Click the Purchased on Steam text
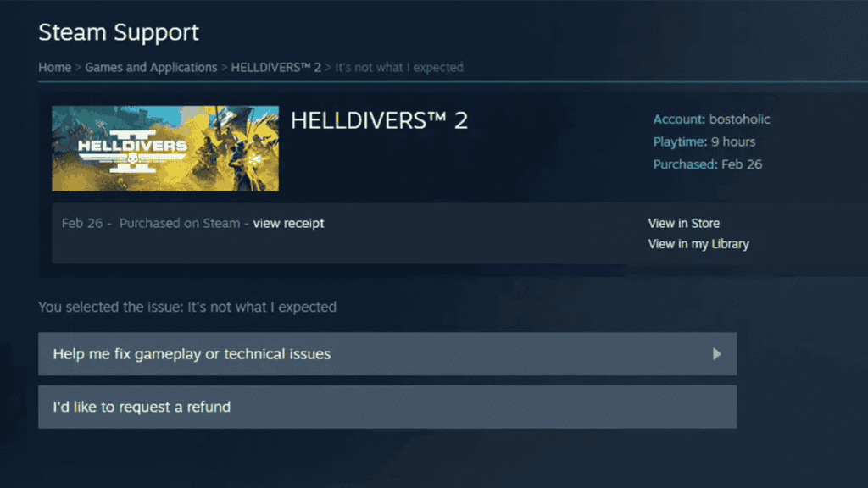 pyautogui.click(x=180, y=223)
